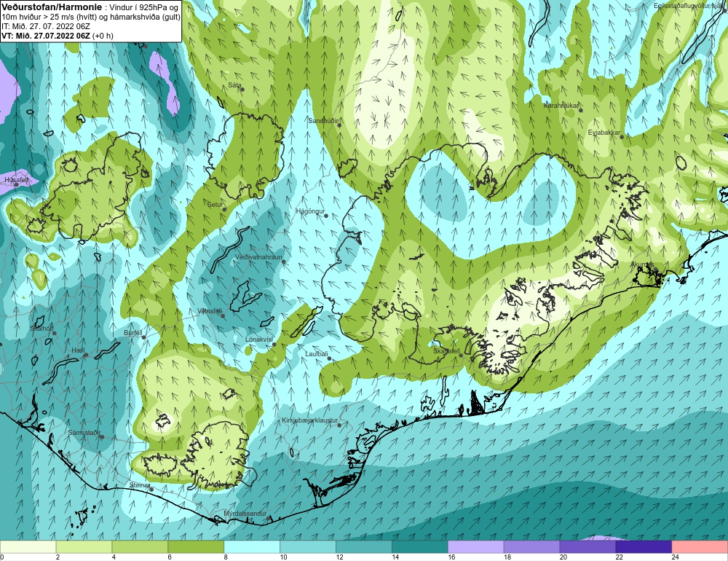
Task: Click the Steinar label
Action: coord(139,485)
